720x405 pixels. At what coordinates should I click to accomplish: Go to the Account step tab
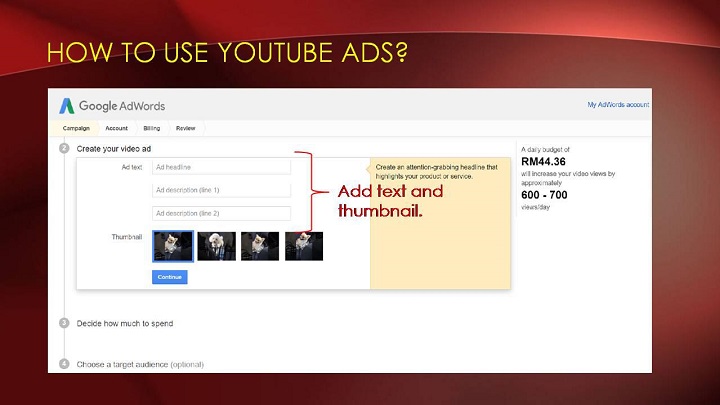117,128
